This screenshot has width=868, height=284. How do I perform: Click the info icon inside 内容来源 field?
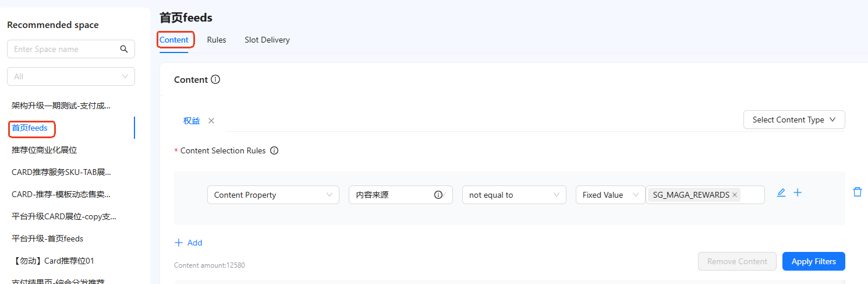[438, 195]
